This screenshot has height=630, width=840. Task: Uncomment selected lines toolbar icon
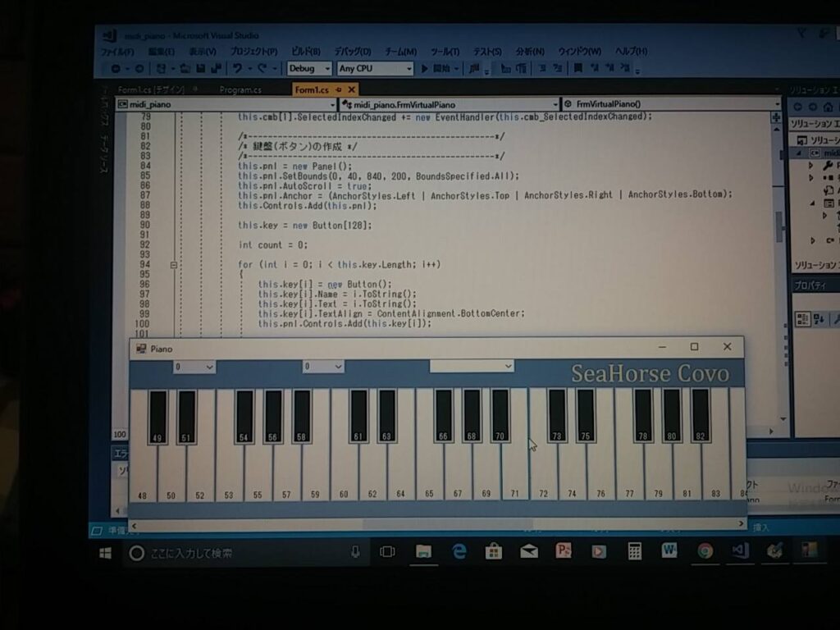pos(558,68)
